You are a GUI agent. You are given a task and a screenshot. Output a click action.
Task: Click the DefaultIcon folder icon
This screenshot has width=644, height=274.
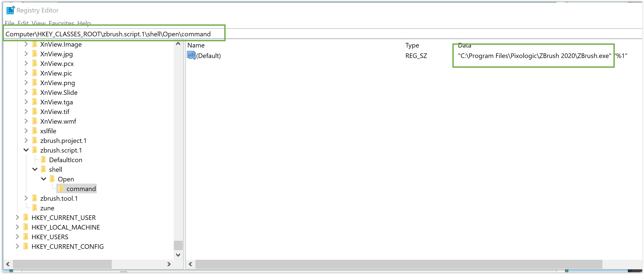pos(44,160)
